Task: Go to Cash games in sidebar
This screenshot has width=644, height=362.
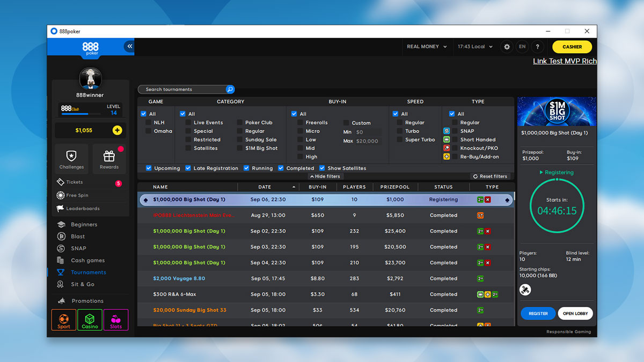Action: 87,261
